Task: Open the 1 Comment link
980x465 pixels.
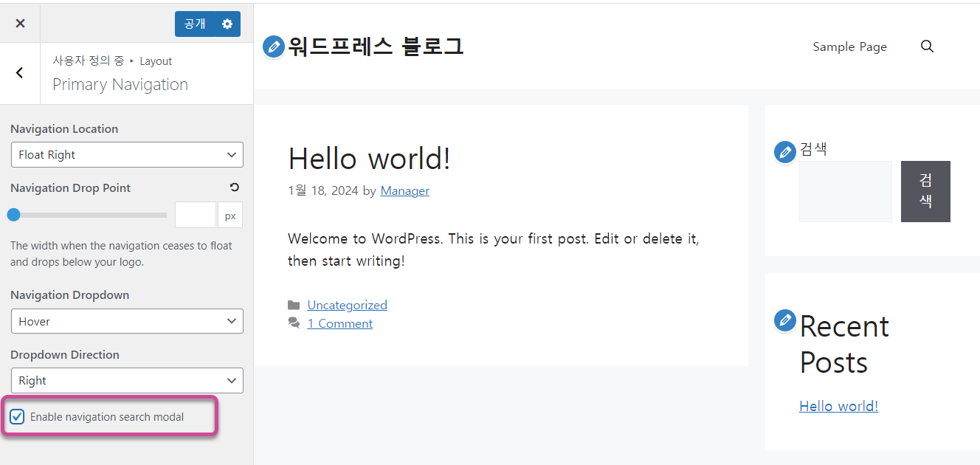Action: 339,323
